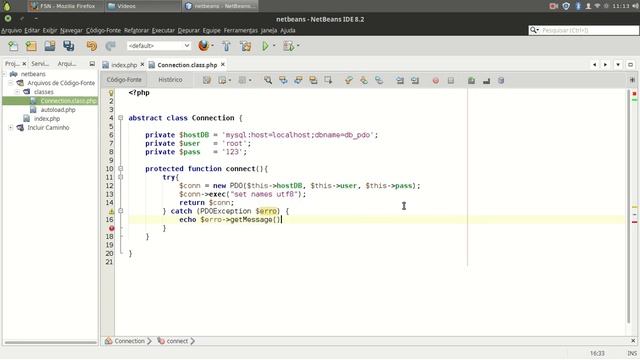The image size is (640, 360).
Task: Switch to the Arquivos panel tab
Action: [x=67, y=64]
